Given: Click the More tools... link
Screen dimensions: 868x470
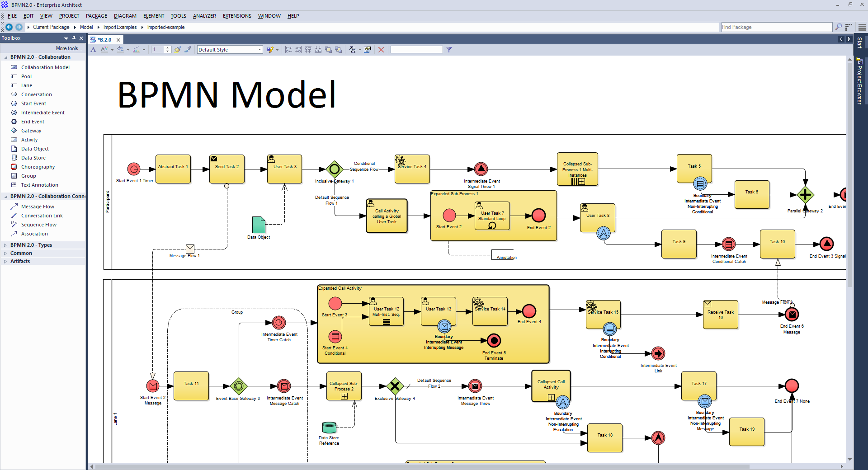Looking at the screenshot, I should [x=69, y=48].
